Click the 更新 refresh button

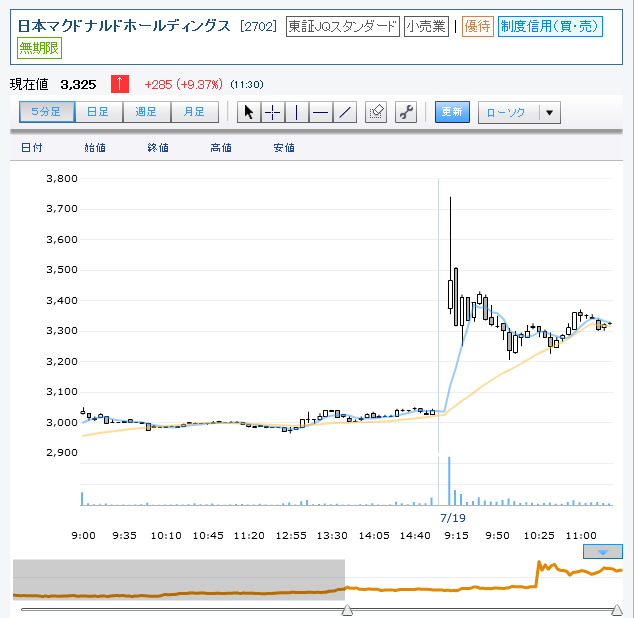click(452, 112)
